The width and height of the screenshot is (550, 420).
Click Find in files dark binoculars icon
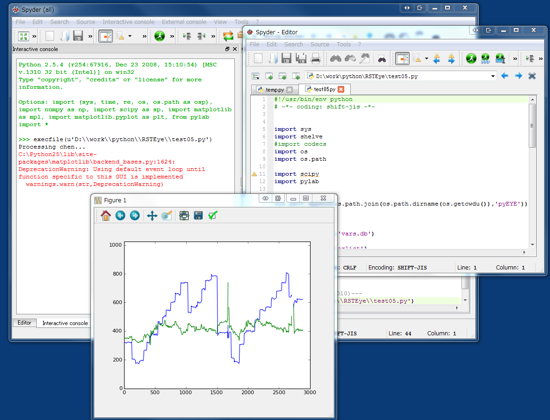382,59
